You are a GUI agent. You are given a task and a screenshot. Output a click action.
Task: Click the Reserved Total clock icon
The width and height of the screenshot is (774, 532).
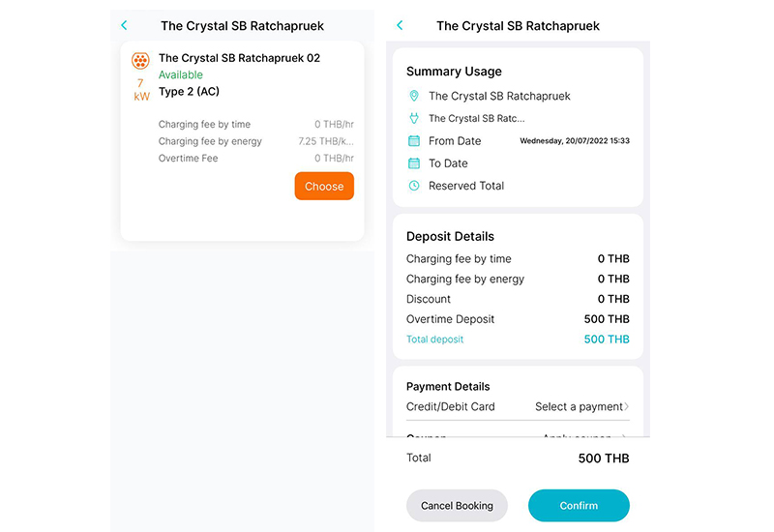click(414, 186)
